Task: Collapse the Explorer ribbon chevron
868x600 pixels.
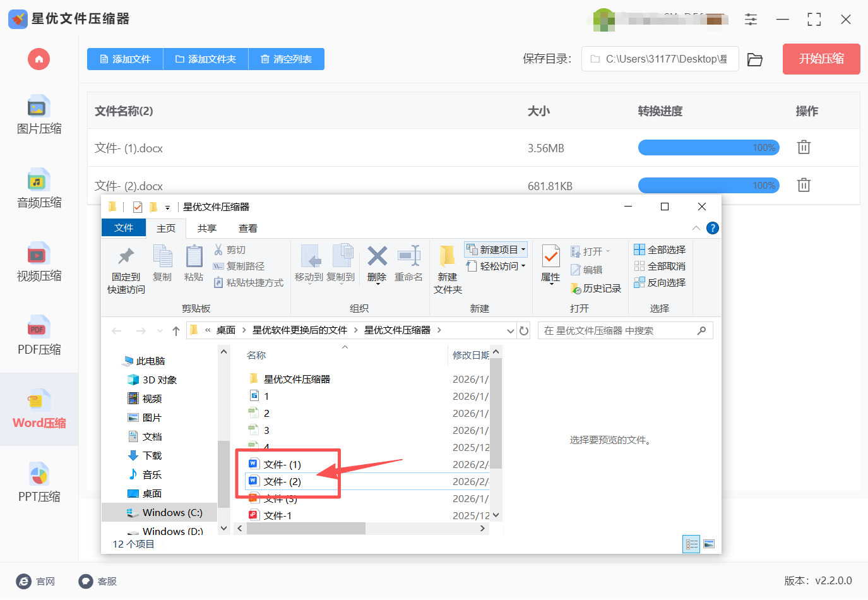Action: 696,228
